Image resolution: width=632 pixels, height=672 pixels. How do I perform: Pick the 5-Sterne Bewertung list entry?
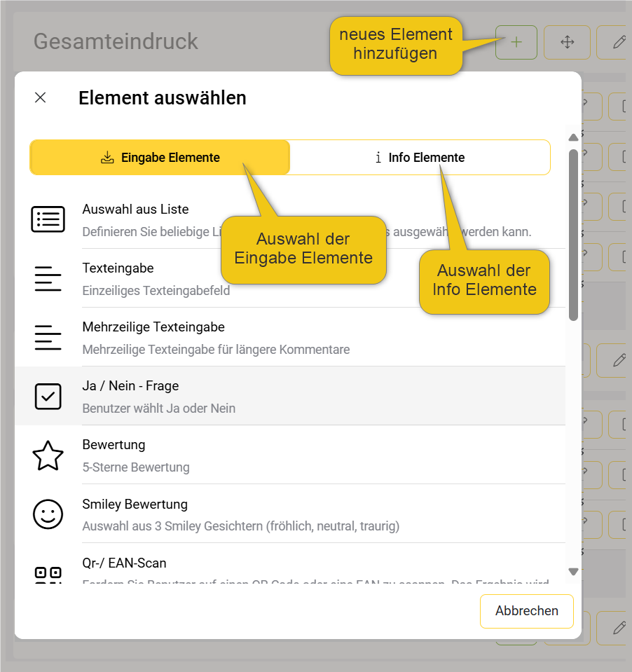(x=136, y=467)
